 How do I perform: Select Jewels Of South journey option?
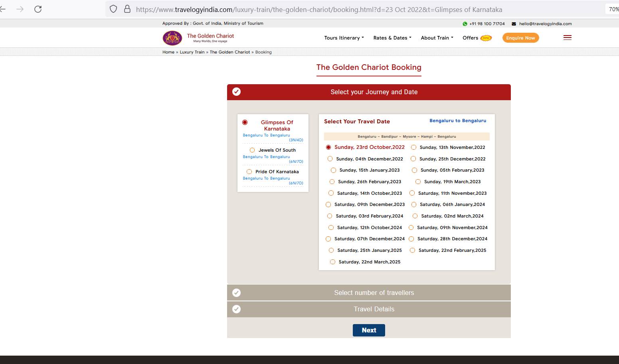[252, 150]
